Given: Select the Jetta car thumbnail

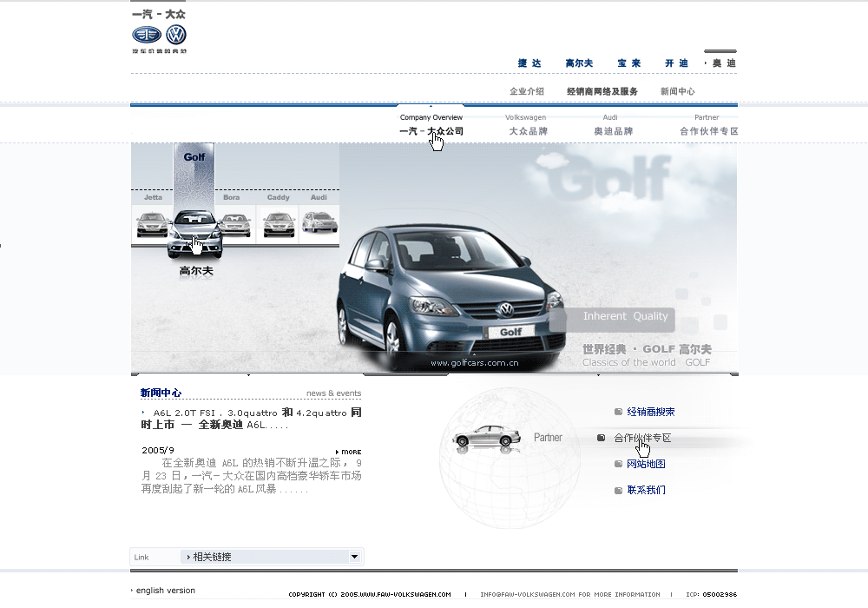Looking at the screenshot, I should click(x=152, y=225).
